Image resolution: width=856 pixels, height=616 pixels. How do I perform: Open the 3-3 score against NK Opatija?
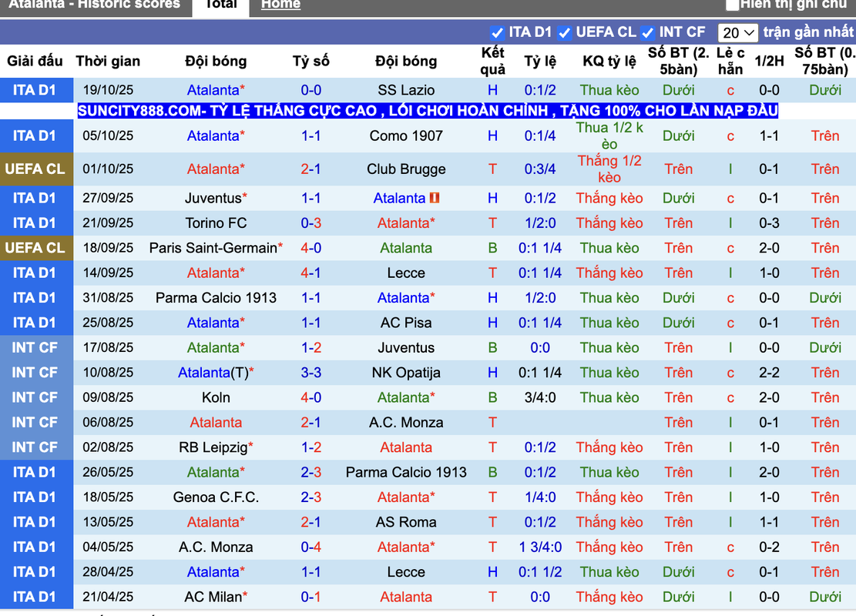coord(311,373)
